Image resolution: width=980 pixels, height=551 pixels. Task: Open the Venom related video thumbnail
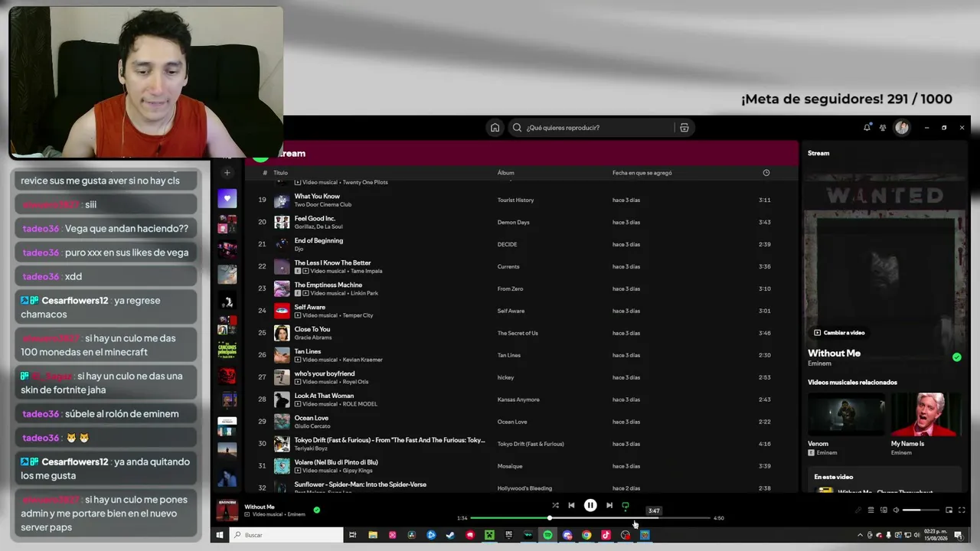(x=846, y=414)
